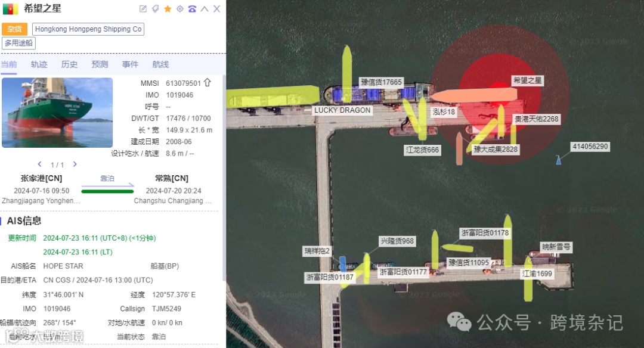
Task: Click latitude value 31°46.001' N
Action: [x=63, y=294]
